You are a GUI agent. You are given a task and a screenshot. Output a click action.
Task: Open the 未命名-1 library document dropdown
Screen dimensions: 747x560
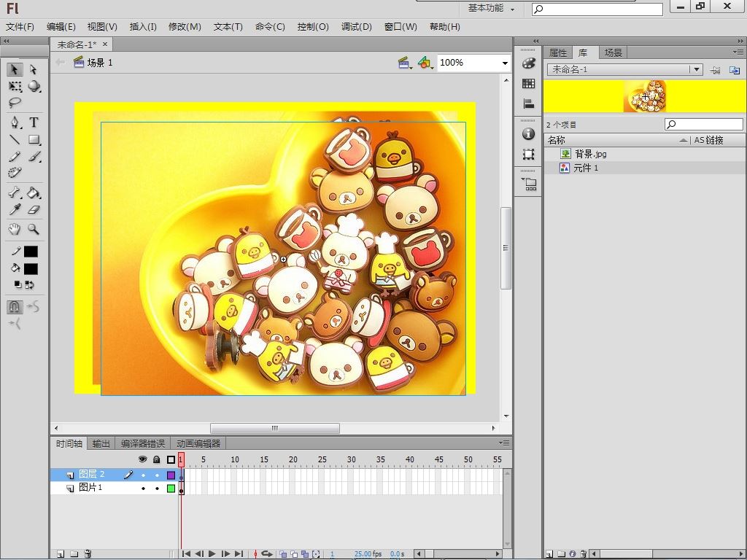[x=696, y=69]
